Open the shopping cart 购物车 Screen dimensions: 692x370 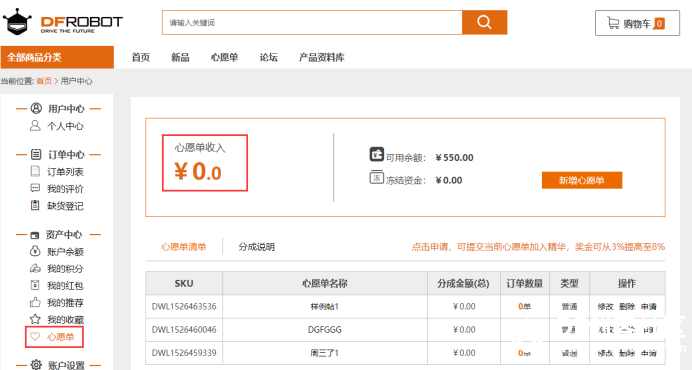click(x=637, y=23)
